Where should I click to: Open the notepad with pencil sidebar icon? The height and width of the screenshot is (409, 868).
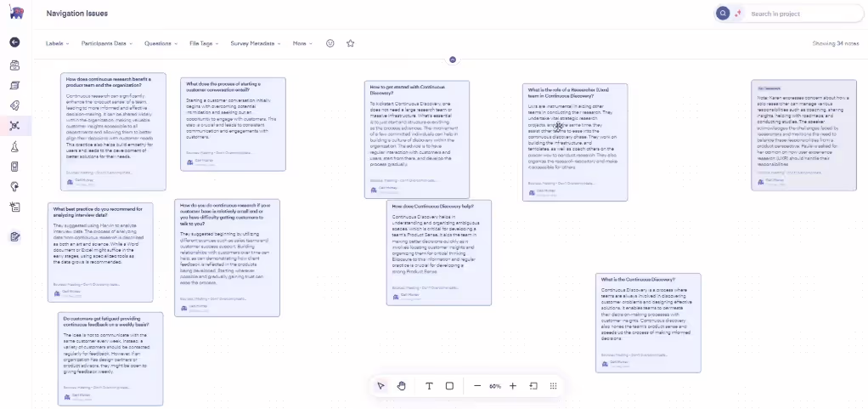pyautogui.click(x=15, y=237)
